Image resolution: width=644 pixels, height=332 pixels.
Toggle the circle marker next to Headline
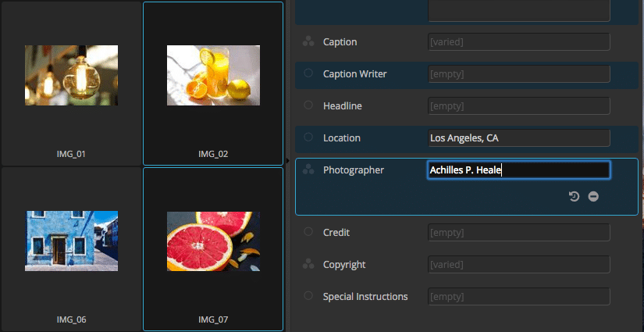tap(308, 105)
